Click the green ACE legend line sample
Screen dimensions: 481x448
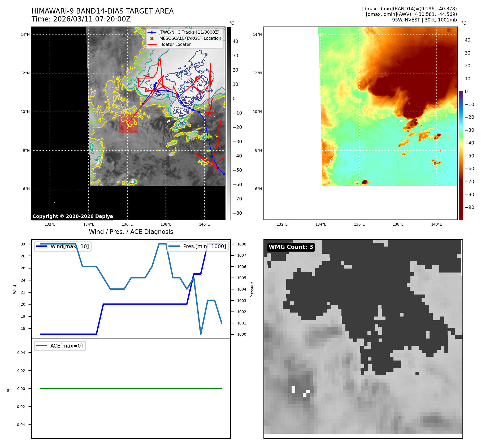pyautogui.click(x=41, y=346)
